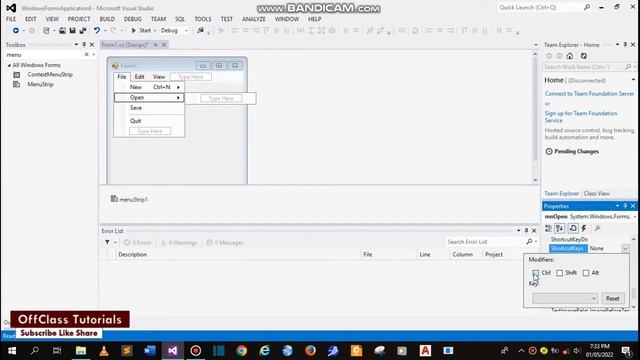640x360 pixels.
Task: Click the Refresh icon in Team Explorer
Action: coord(584,56)
